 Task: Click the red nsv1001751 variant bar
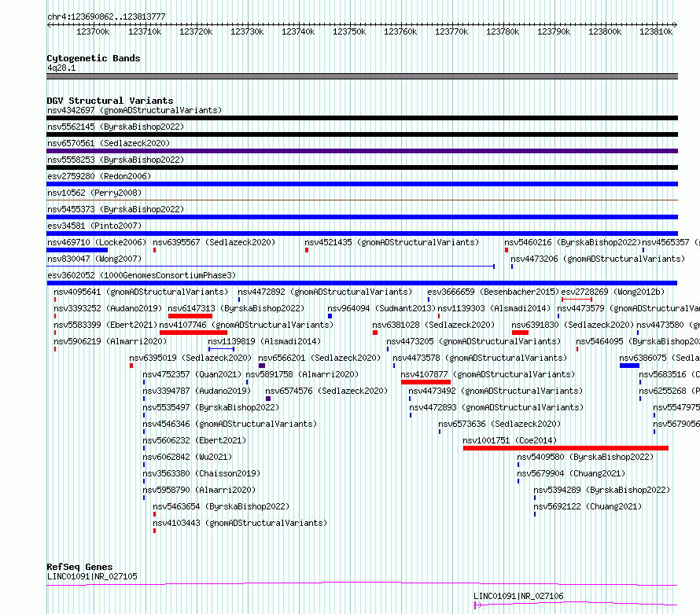click(566, 448)
